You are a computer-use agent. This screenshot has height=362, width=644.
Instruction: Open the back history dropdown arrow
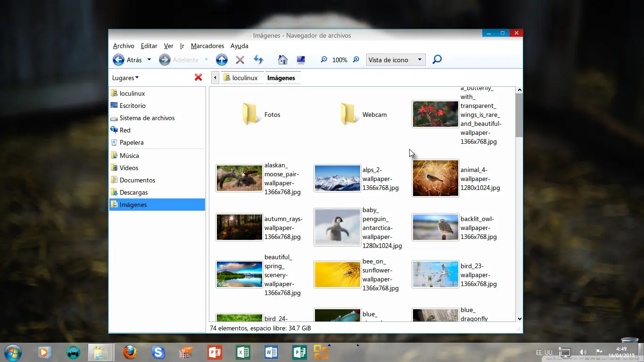pyautogui.click(x=149, y=60)
